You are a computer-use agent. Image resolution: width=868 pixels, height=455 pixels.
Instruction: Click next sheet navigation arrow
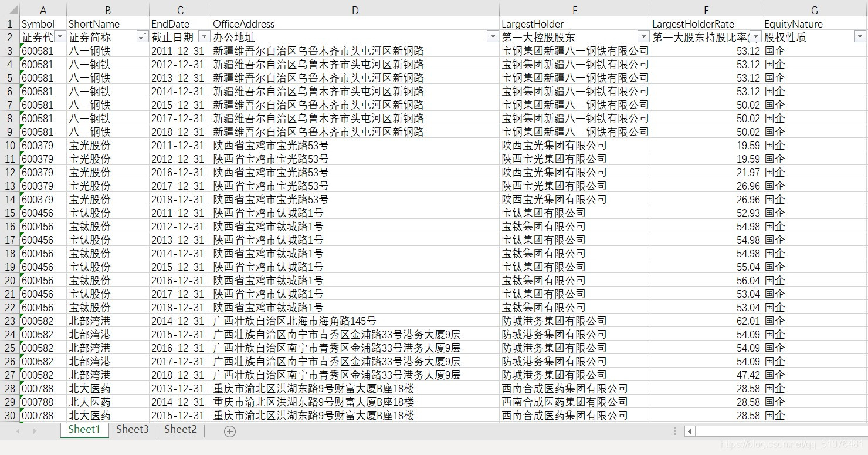[x=35, y=431]
